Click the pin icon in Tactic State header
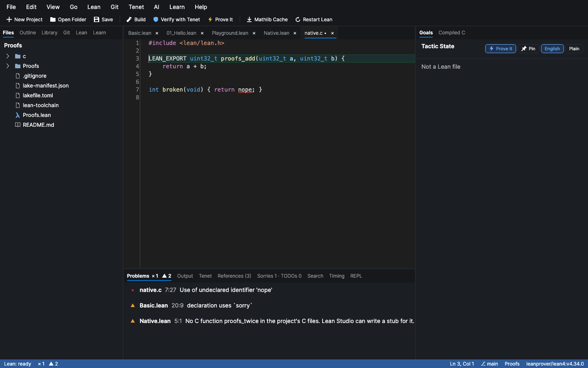Image resolution: width=588 pixels, height=368 pixels. [x=524, y=49]
